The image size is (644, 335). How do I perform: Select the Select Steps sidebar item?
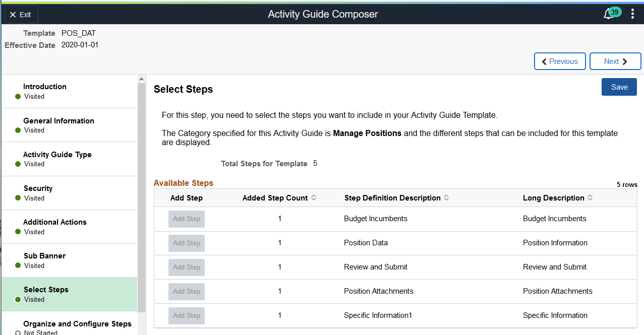tap(69, 294)
